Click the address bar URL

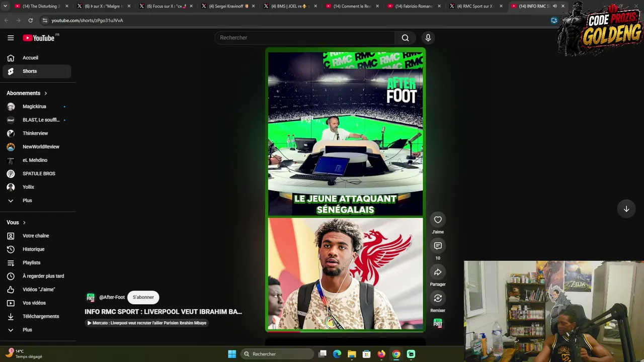pos(87,21)
